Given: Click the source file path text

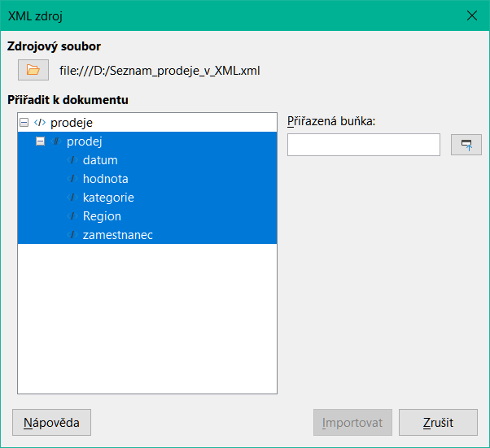Looking at the screenshot, I should click(x=160, y=71).
